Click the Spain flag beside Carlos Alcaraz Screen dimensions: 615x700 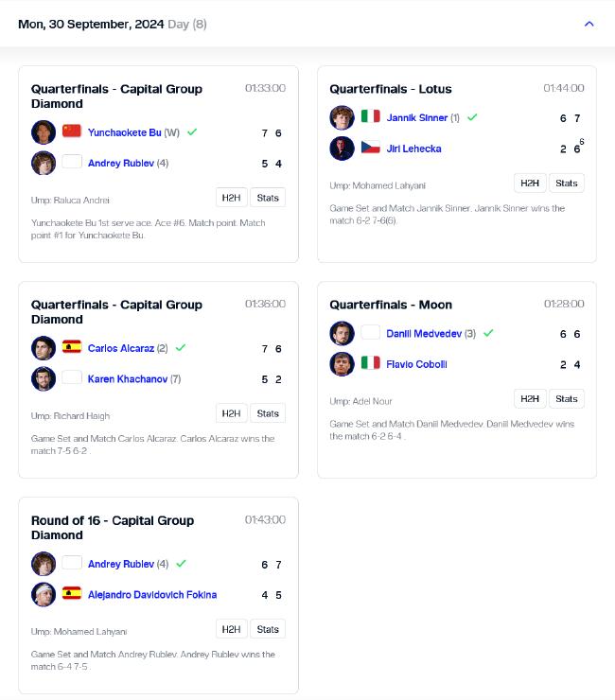(x=72, y=347)
